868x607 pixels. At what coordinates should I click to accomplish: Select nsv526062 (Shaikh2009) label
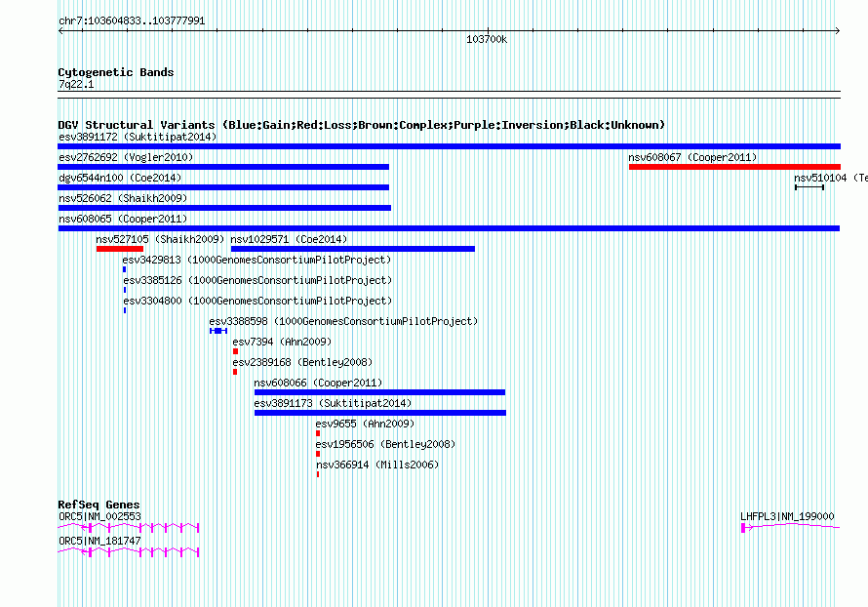[123, 198]
